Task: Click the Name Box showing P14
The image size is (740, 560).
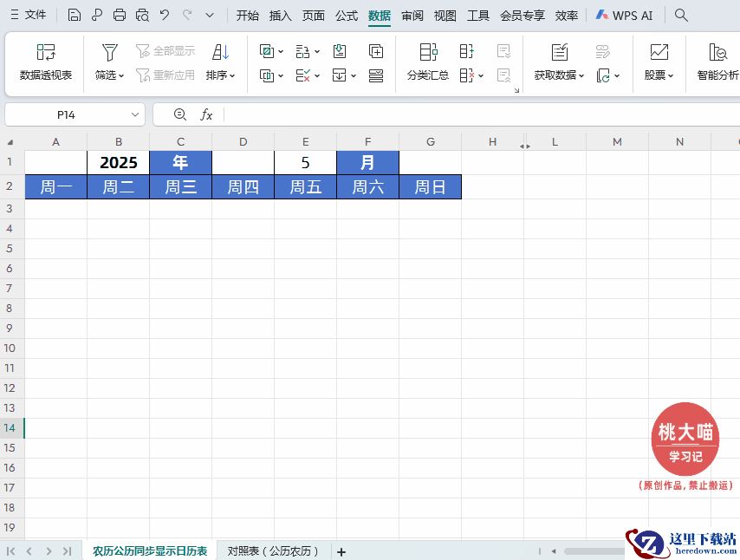Action: click(x=66, y=114)
